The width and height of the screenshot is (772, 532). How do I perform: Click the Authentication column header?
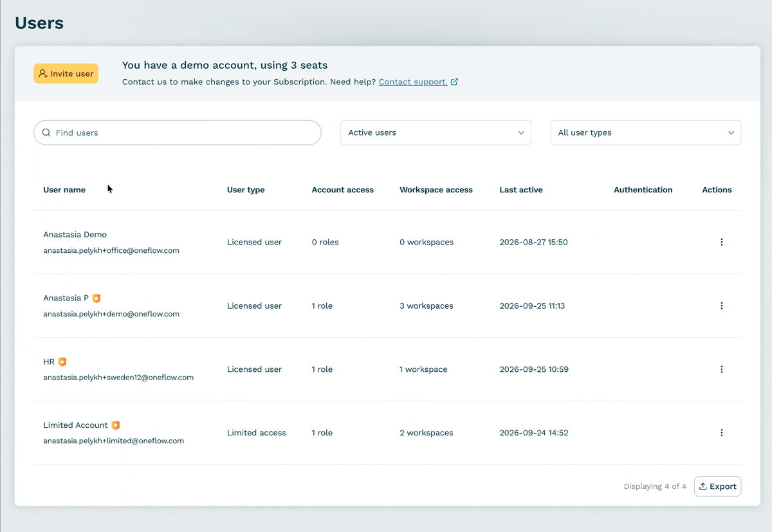(643, 190)
